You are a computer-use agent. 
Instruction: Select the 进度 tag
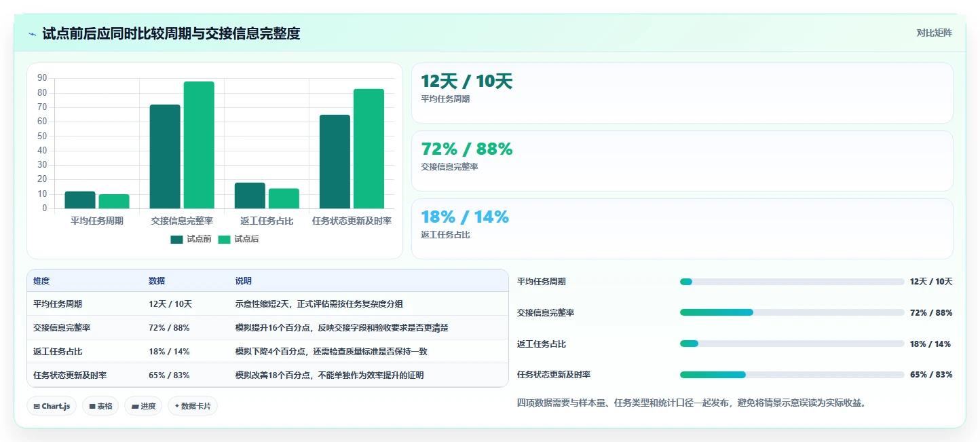(x=143, y=406)
